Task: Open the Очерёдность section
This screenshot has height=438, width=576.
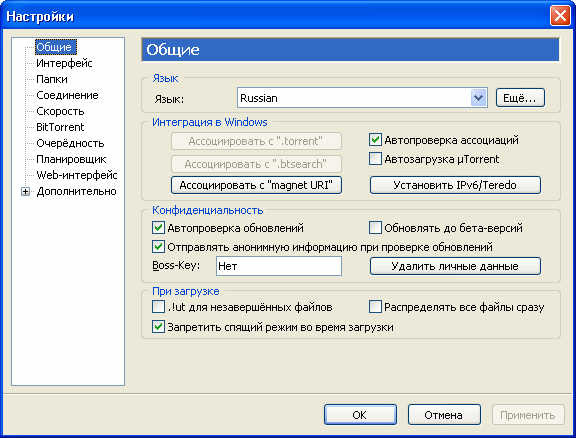Action: [70, 143]
